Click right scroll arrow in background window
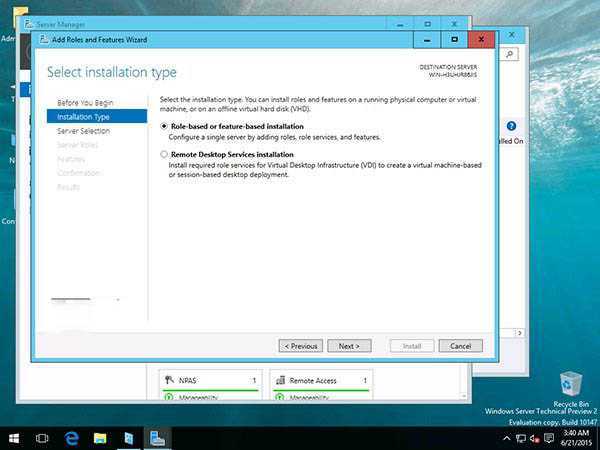600x450 pixels. point(519,333)
